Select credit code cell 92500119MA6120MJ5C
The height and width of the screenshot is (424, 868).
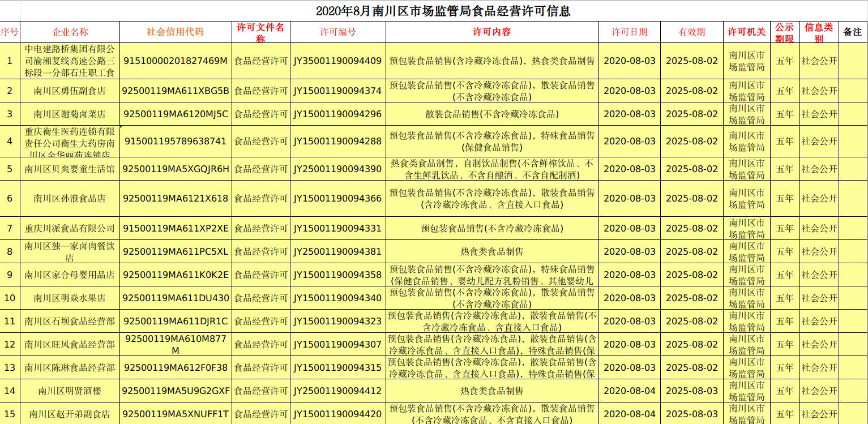176,114
